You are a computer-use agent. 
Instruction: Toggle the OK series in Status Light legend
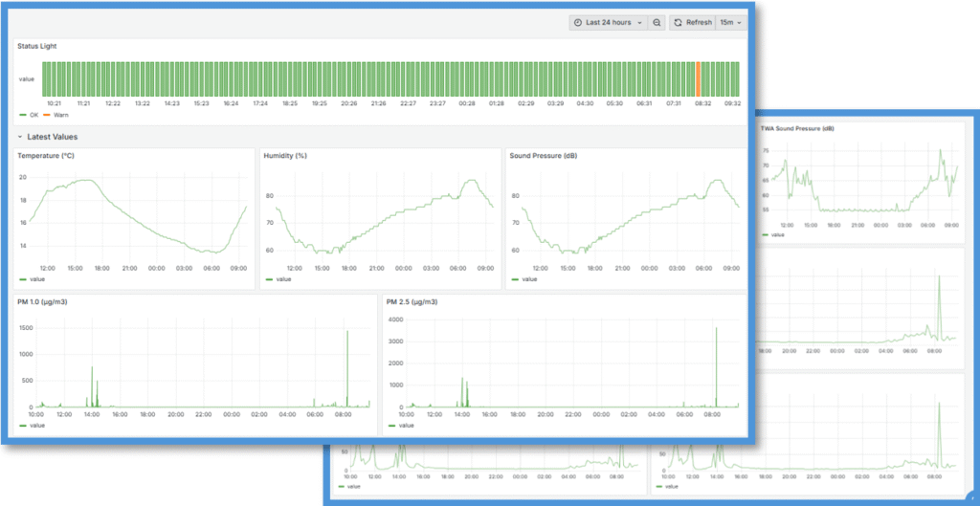pyautogui.click(x=29, y=115)
